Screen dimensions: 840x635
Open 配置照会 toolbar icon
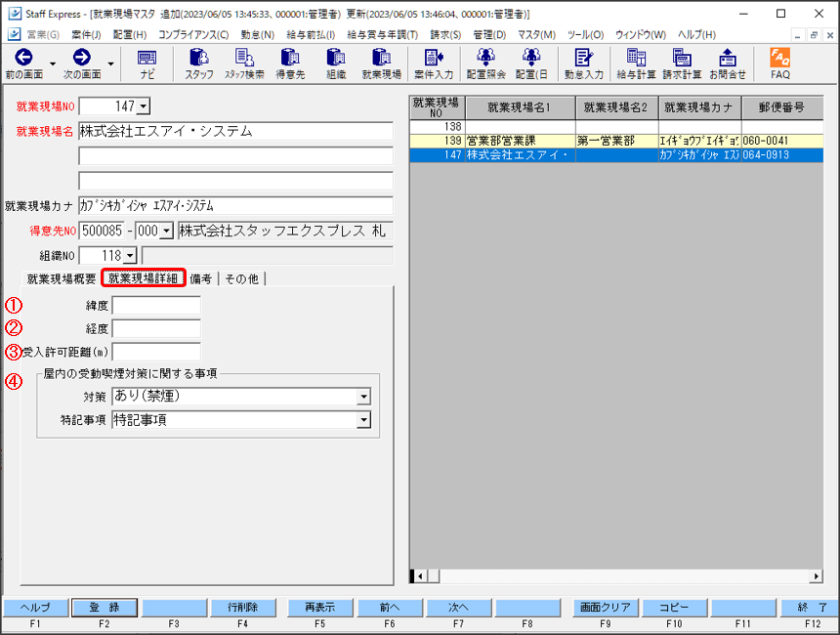pyautogui.click(x=485, y=63)
